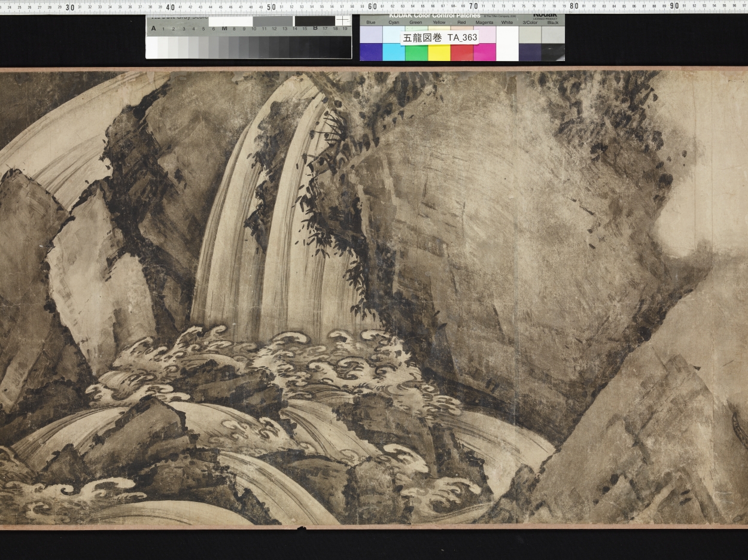Click the ruler's "30" centimeter mark
Image resolution: width=748 pixels, height=560 pixels.
tap(69, 7)
